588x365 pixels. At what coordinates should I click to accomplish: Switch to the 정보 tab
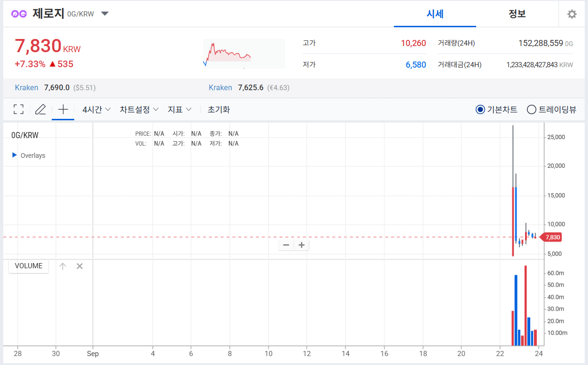click(517, 14)
